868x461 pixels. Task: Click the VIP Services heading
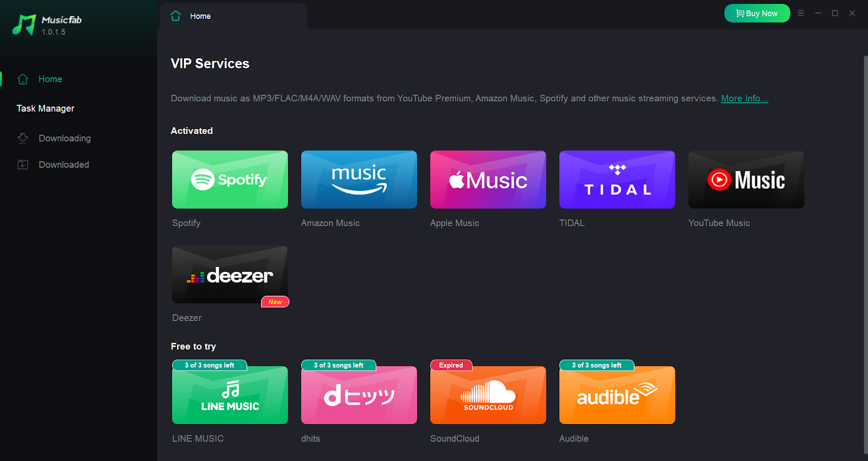pyautogui.click(x=210, y=63)
